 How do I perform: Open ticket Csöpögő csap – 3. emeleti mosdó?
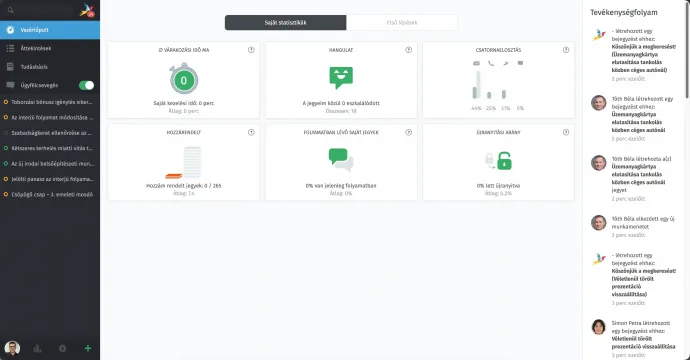[x=50, y=195]
